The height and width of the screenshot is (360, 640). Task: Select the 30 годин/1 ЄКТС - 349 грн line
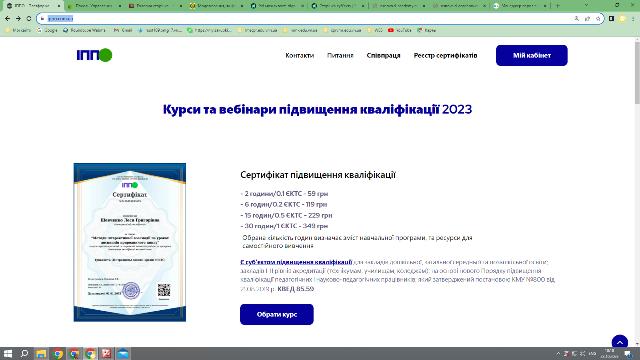284,226
